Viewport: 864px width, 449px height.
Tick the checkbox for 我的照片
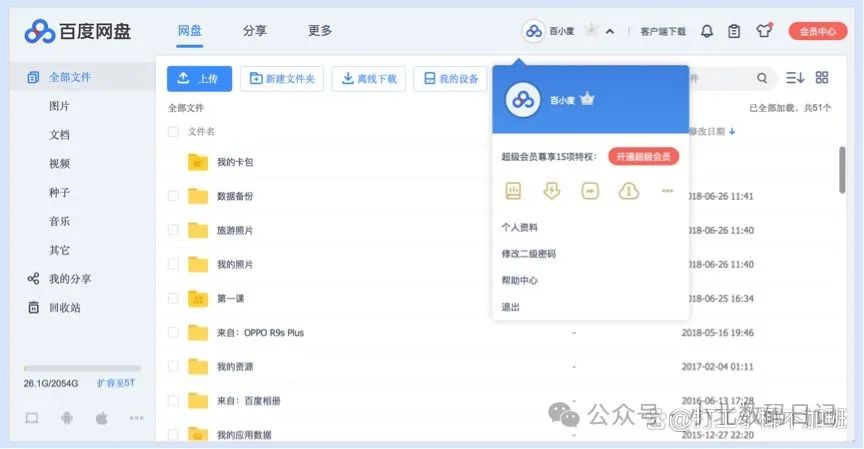(x=173, y=264)
